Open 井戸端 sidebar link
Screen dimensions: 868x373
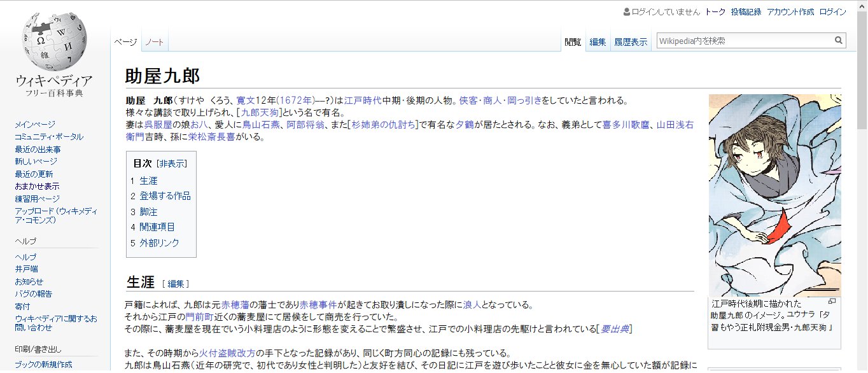26,269
